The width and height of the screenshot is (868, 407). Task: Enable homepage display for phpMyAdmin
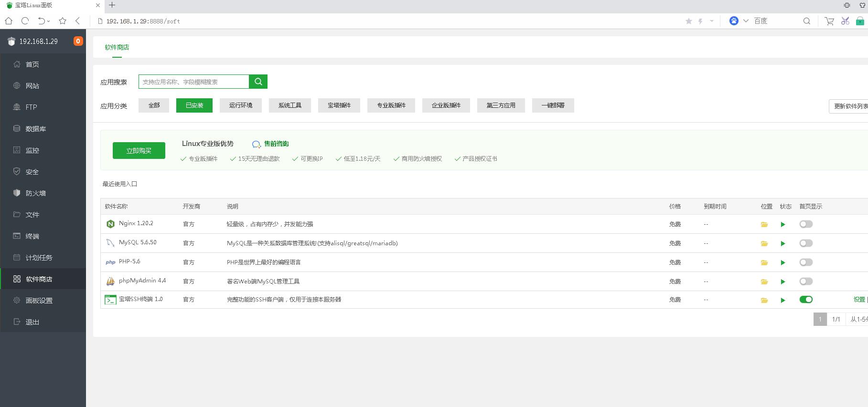pyautogui.click(x=806, y=282)
